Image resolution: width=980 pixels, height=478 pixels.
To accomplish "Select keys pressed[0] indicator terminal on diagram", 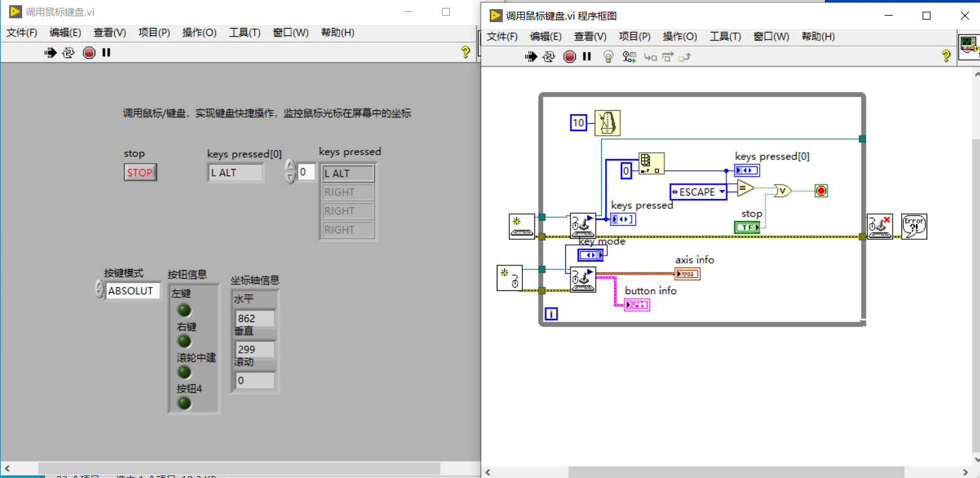I will tap(747, 170).
